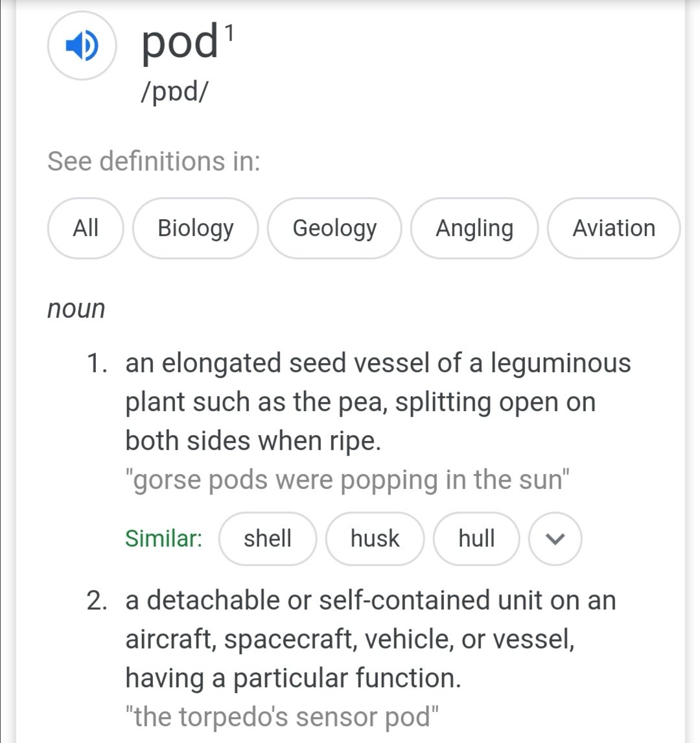Choose the "hull" synonym chip

(476, 539)
